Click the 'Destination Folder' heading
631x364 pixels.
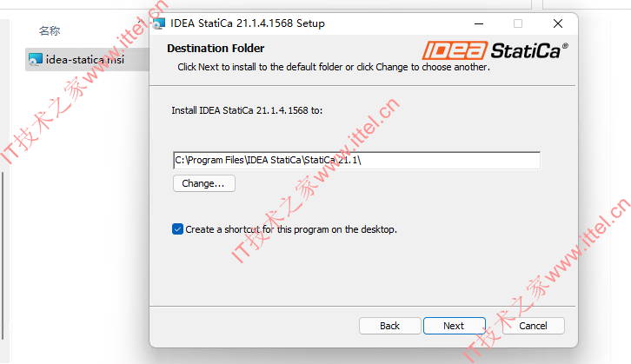point(216,49)
